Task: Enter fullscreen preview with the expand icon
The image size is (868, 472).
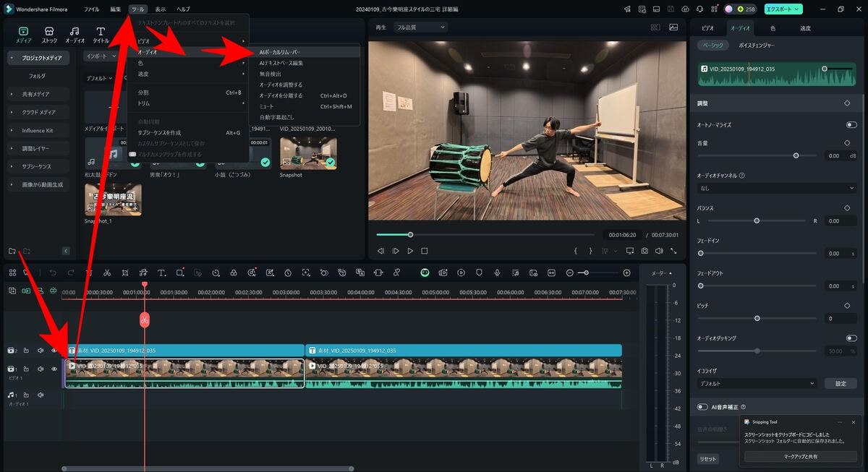Action: coord(674,251)
